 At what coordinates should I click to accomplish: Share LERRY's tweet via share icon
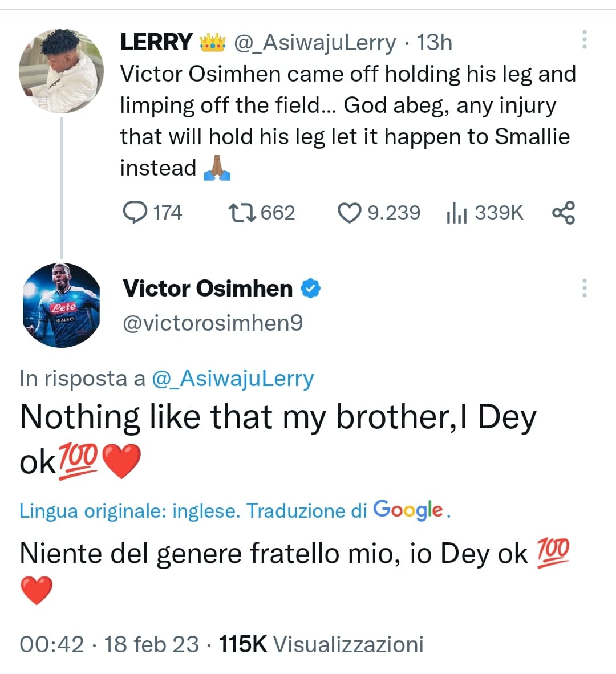tap(564, 213)
